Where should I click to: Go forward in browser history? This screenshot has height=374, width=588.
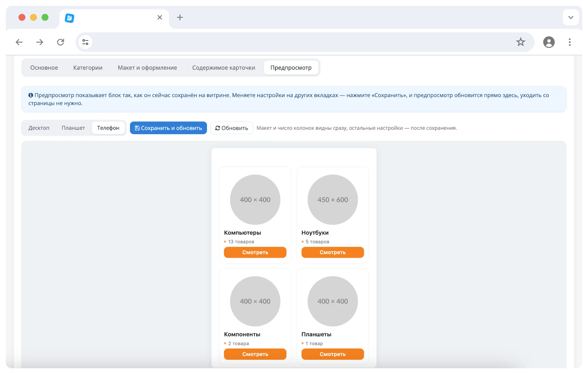40,42
